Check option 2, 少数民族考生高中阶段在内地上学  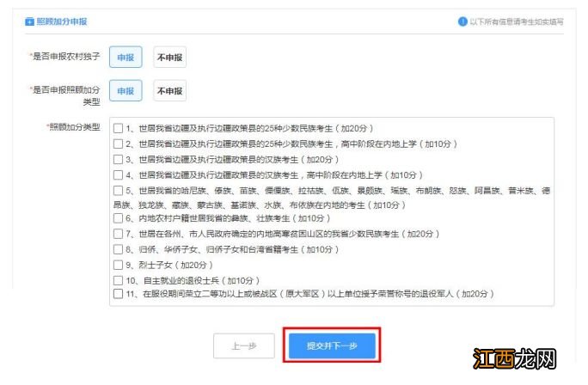coord(118,144)
